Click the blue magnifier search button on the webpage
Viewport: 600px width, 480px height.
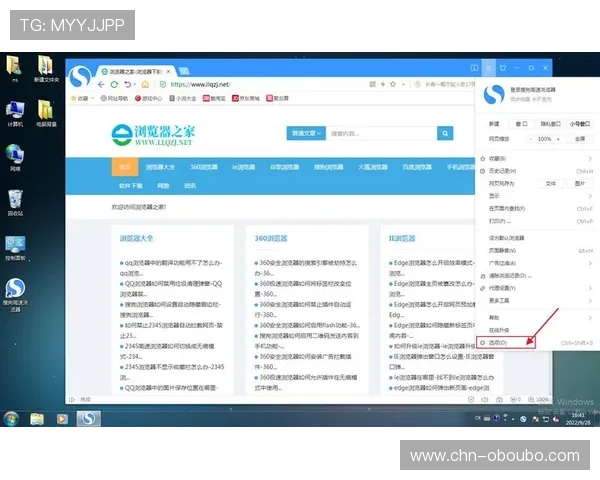(x=445, y=133)
